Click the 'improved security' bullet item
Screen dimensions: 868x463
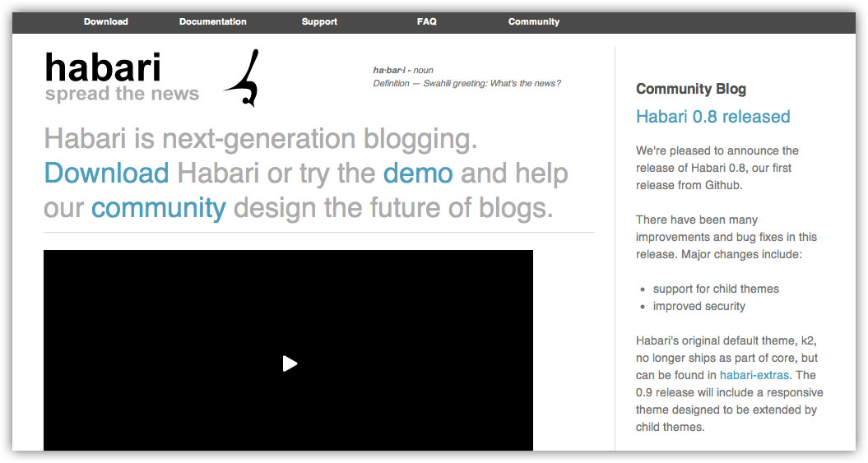(699, 306)
